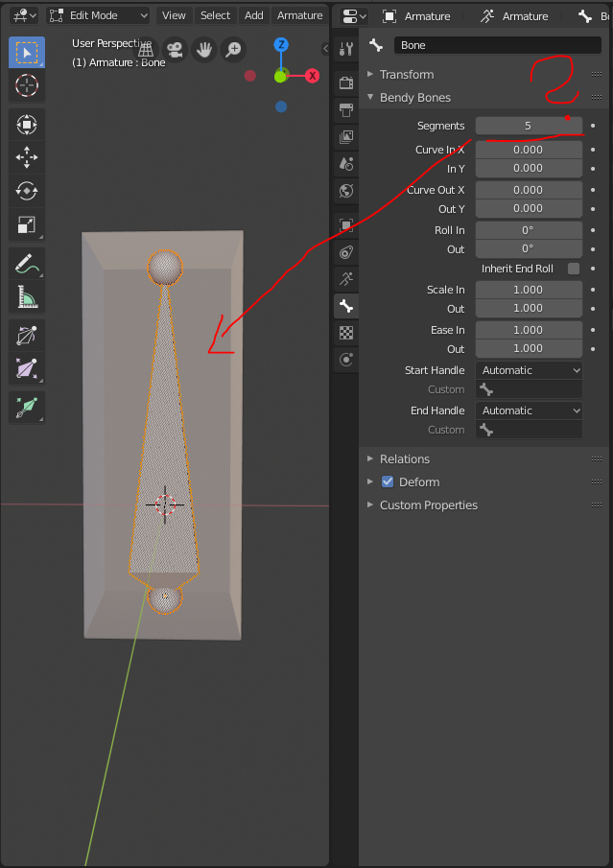Activate the Annotate pencil tool
613x868 pixels.
pos(27,264)
